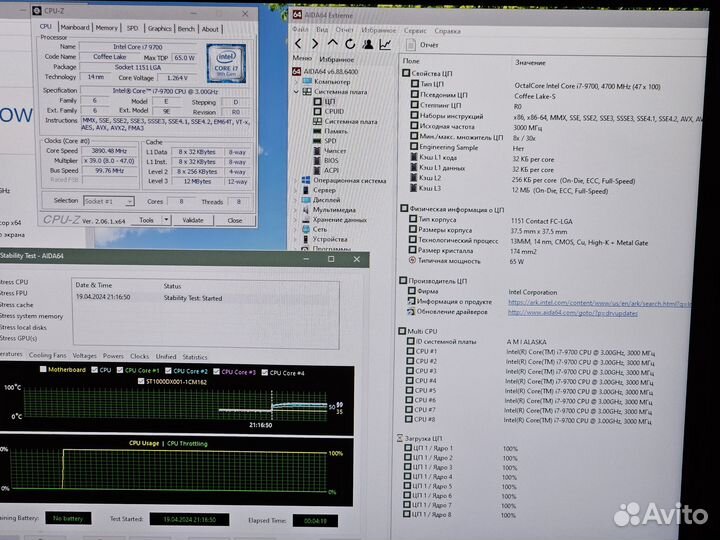This screenshot has height=540, width=720.
Task: Open Память item in AIDA64 tree
Action: click(x=330, y=131)
